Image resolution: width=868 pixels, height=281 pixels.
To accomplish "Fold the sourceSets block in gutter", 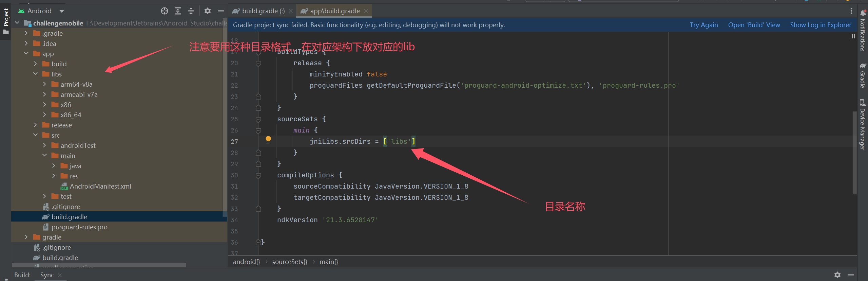I will click(258, 119).
